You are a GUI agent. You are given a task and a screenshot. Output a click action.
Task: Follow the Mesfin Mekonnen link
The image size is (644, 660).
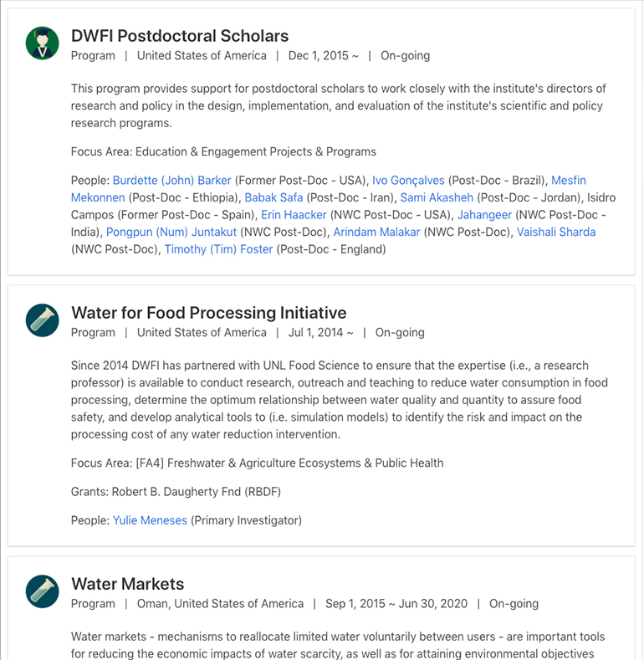[x=568, y=180]
